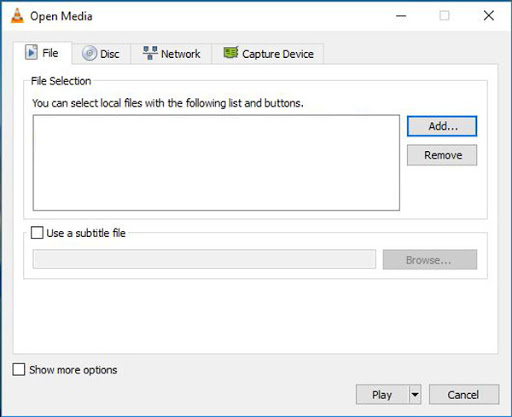Click the Capture Device card icon
The height and width of the screenshot is (417, 512).
tap(231, 53)
